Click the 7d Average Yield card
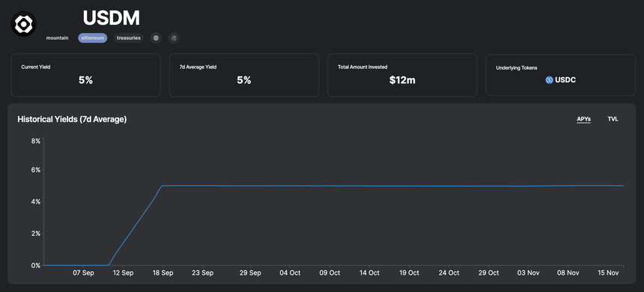This screenshot has width=644, height=292. click(x=244, y=75)
